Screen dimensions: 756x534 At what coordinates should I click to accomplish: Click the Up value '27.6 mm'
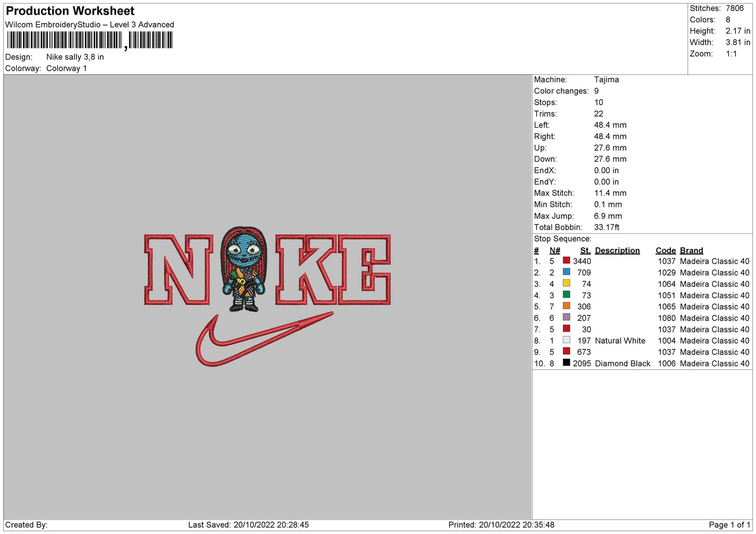pyautogui.click(x=610, y=147)
